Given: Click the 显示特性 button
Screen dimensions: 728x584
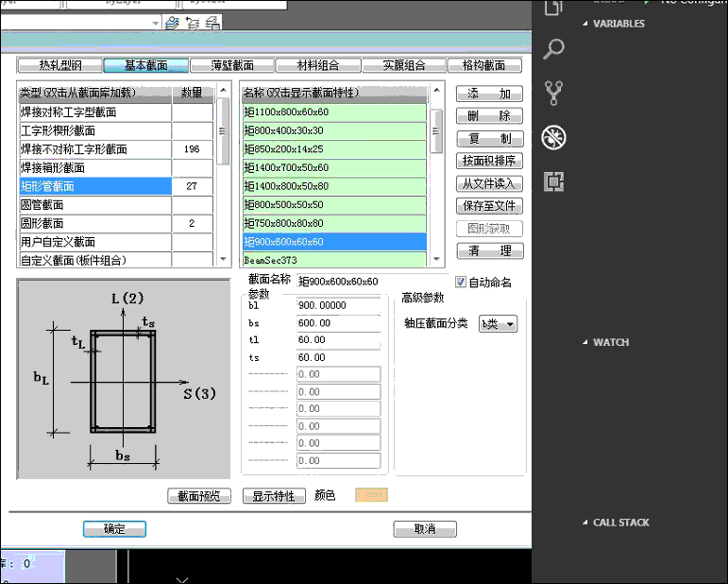Looking at the screenshot, I should click(274, 496).
